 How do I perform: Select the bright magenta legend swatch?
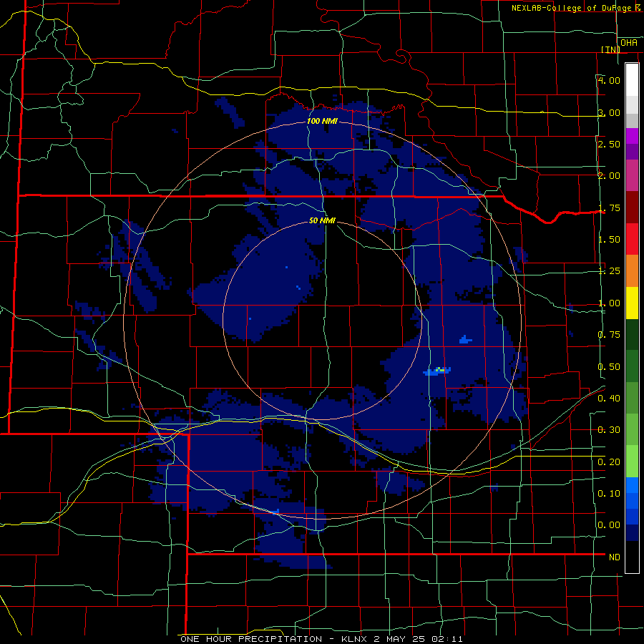click(x=632, y=136)
